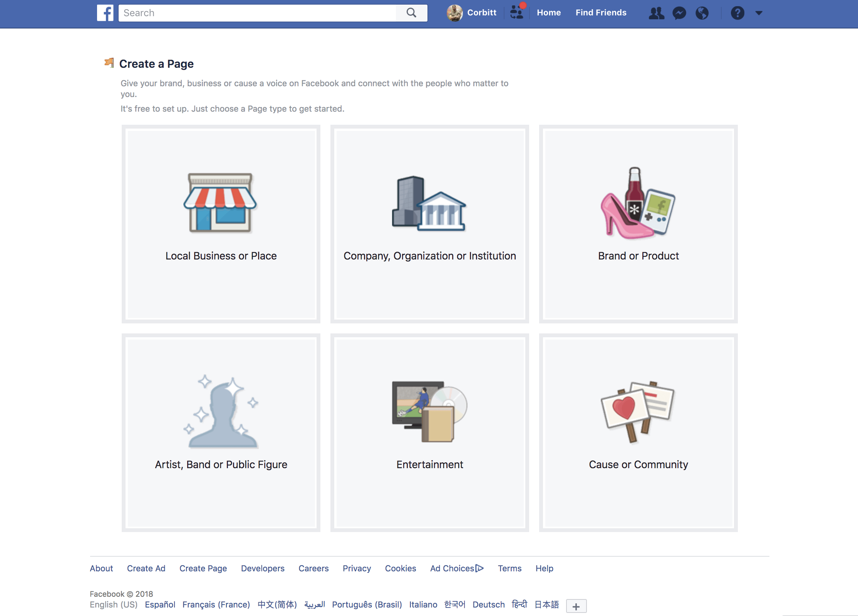The image size is (858, 616).
Task: Switch language to Español
Action: pos(160,604)
